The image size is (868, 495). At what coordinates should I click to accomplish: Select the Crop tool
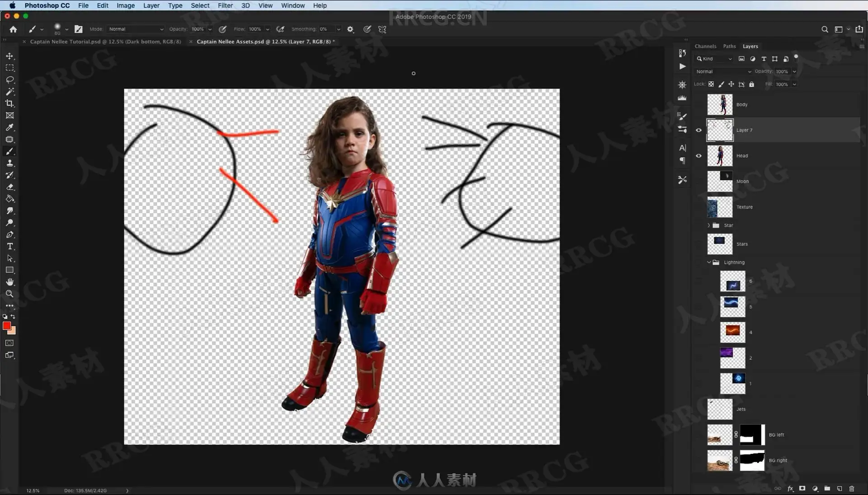9,103
